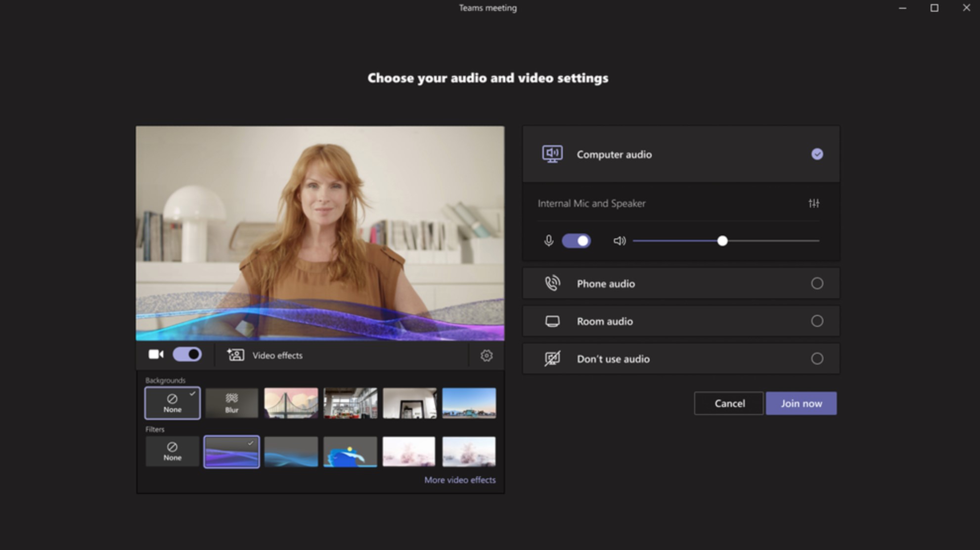Screen dimensions: 980x550
Task: Click the Don't use audio icon
Action: point(552,359)
